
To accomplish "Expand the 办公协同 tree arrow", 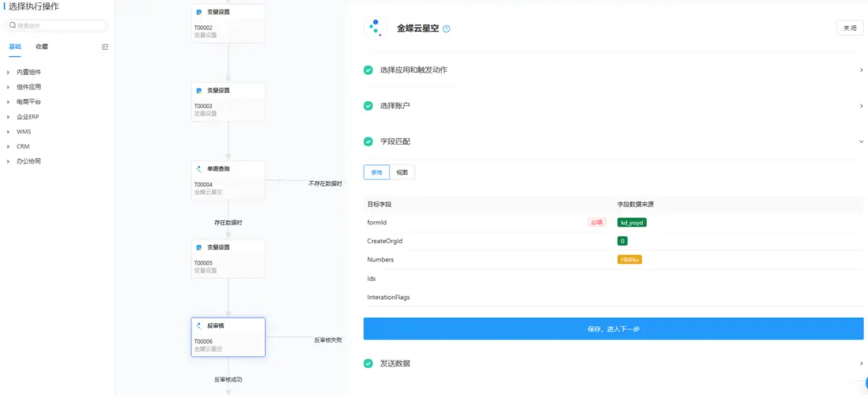I will (9, 161).
